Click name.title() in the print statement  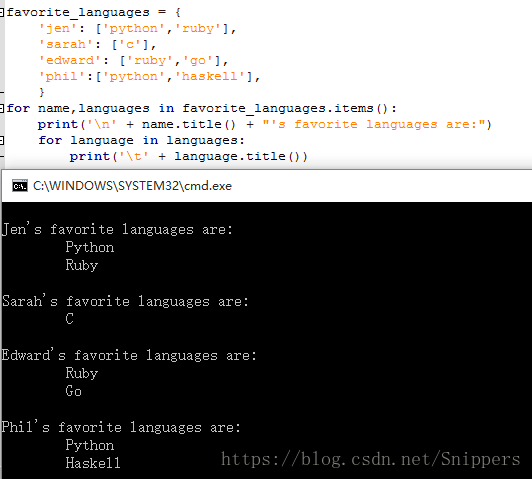(x=189, y=124)
